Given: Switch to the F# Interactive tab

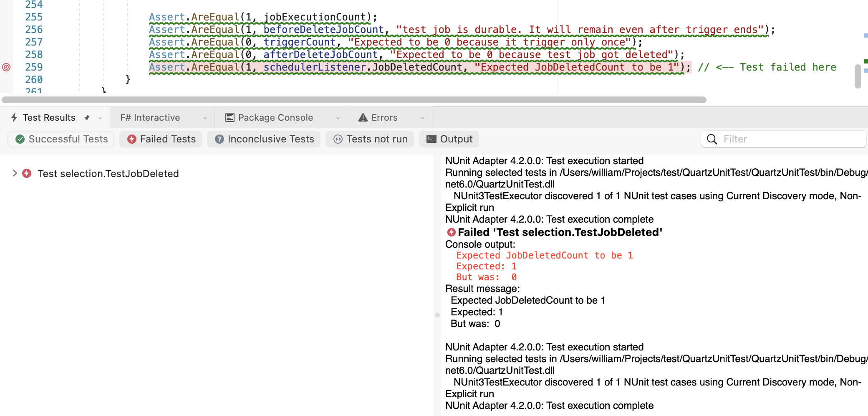Looking at the screenshot, I should [x=149, y=117].
